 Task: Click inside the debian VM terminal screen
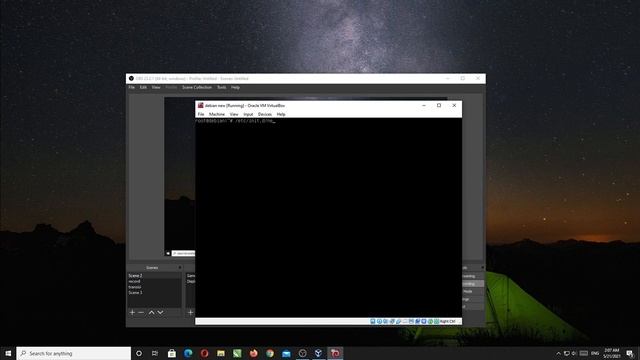coord(329,218)
